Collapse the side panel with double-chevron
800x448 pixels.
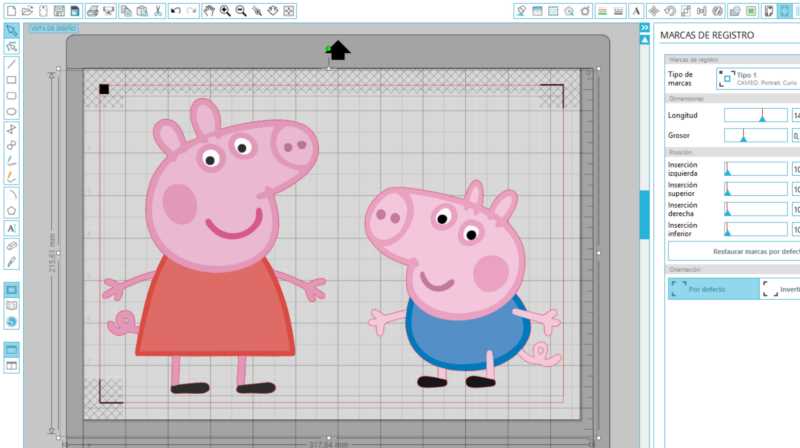645,28
